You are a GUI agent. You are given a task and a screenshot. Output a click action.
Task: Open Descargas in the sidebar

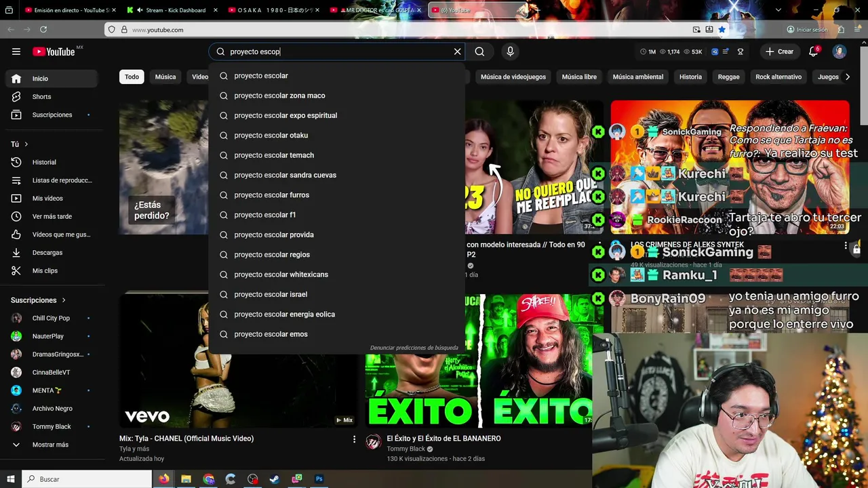52,252
